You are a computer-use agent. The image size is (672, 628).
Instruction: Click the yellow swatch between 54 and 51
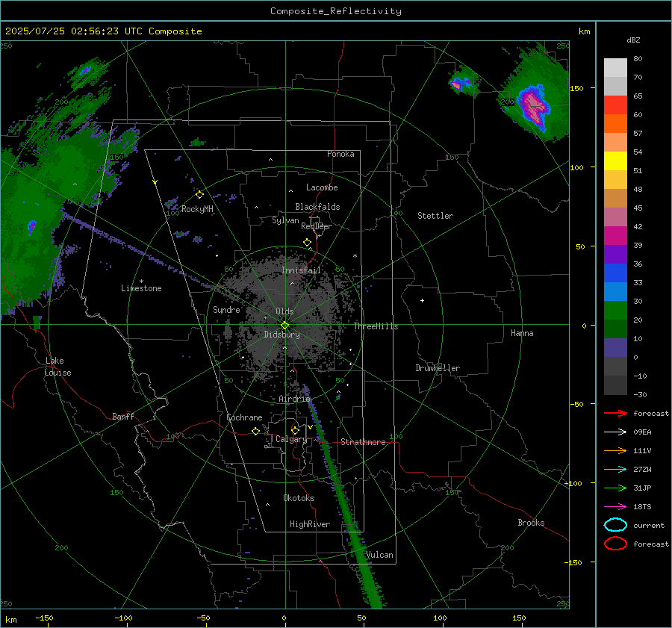(x=615, y=161)
